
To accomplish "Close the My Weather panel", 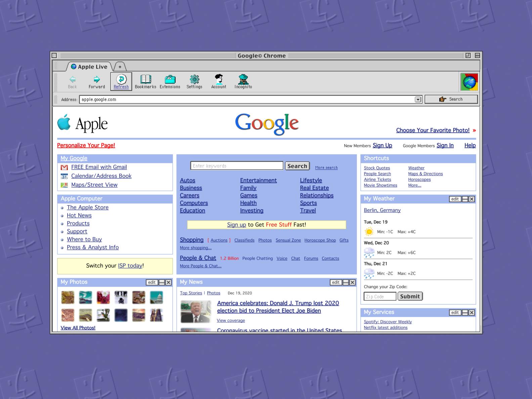I will coord(472,199).
